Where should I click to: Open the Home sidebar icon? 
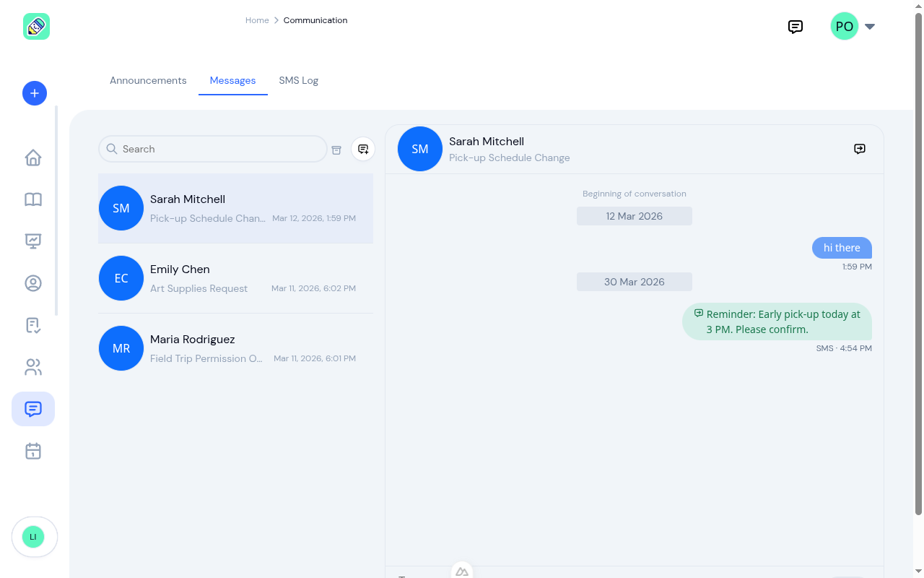coord(33,158)
